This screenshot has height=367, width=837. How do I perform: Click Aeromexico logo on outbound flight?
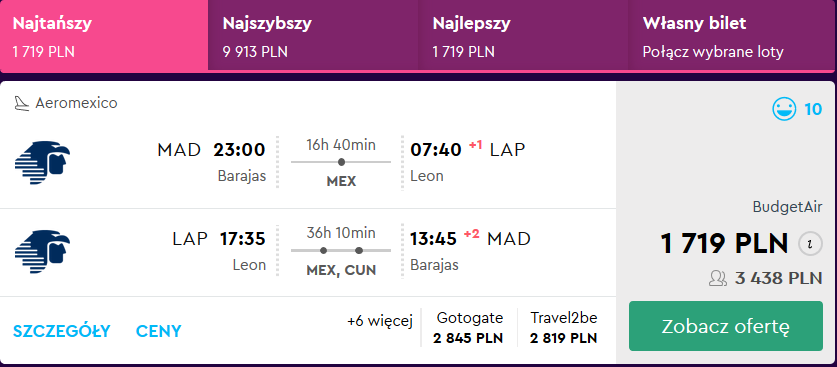coord(42,163)
